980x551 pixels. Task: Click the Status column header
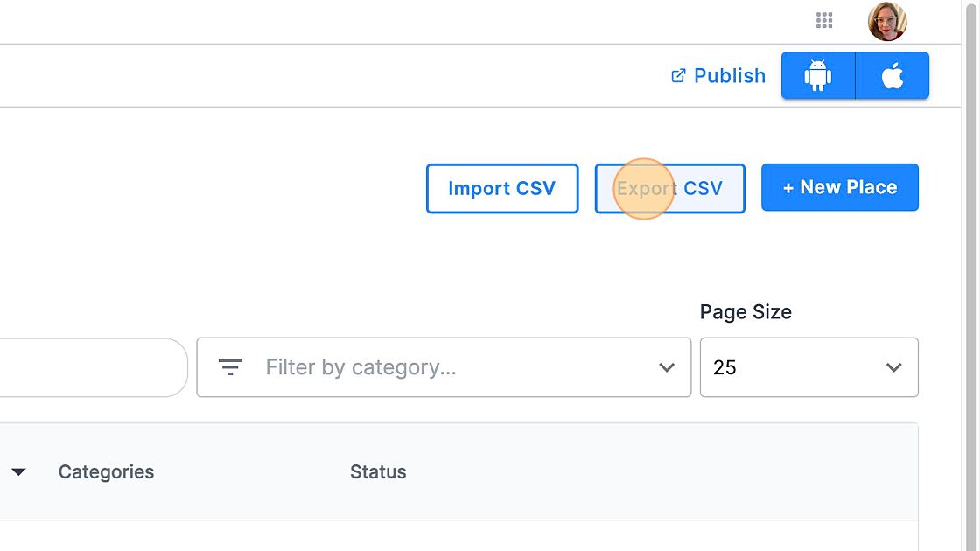378,472
